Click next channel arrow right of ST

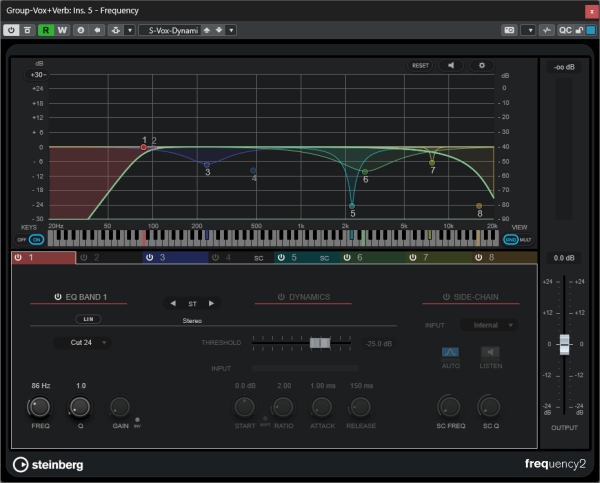(x=211, y=304)
